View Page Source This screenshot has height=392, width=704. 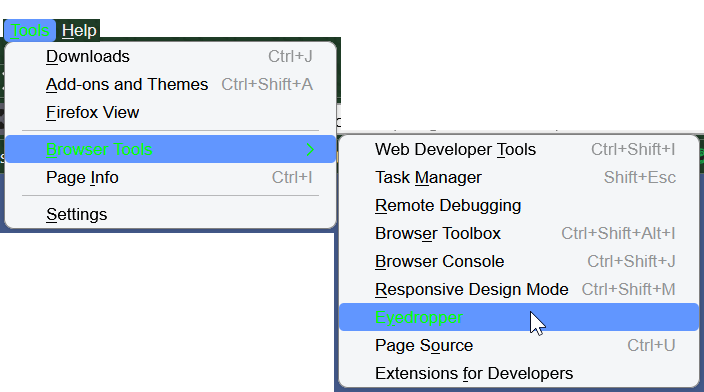coord(519,345)
